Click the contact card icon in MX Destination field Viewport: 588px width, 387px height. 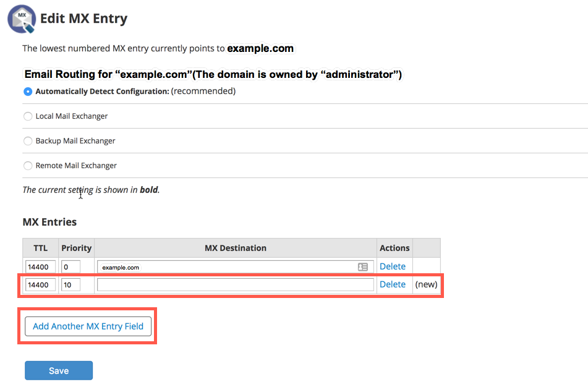pyautogui.click(x=363, y=267)
